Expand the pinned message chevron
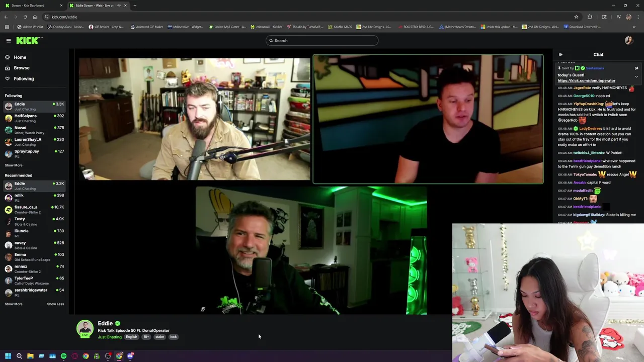Screen dimensions: 644x362 click(x=636, y=76)
